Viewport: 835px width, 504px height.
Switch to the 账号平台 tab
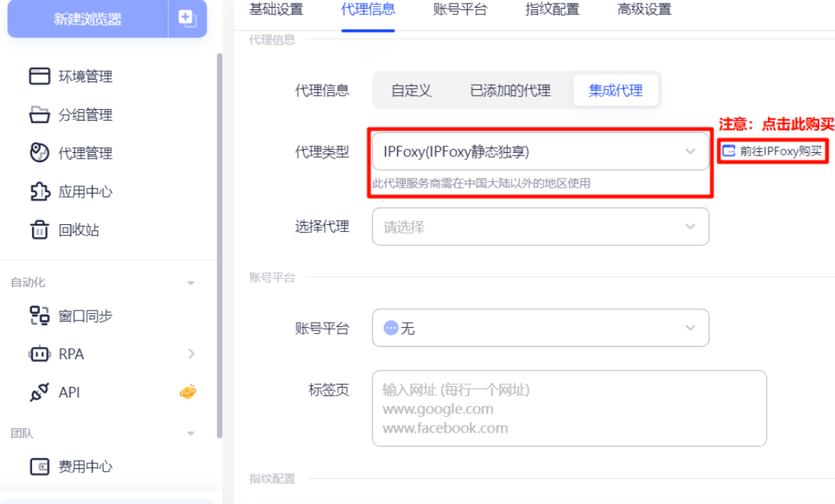pyautogui.click(x=460, y=9)
